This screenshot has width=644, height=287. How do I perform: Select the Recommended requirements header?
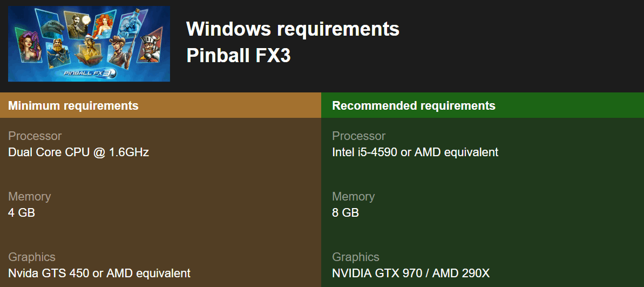[x=413, y=105]
